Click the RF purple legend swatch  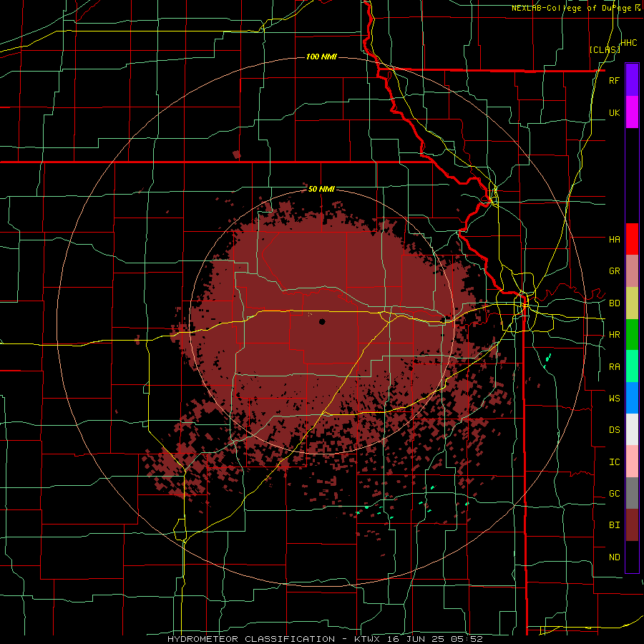tap(632, 79)
